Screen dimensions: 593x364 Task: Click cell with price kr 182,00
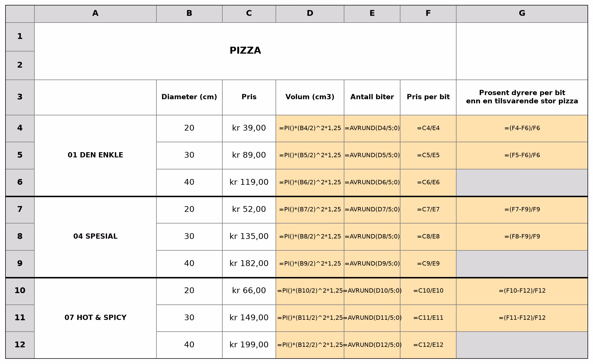coord(249,264)
